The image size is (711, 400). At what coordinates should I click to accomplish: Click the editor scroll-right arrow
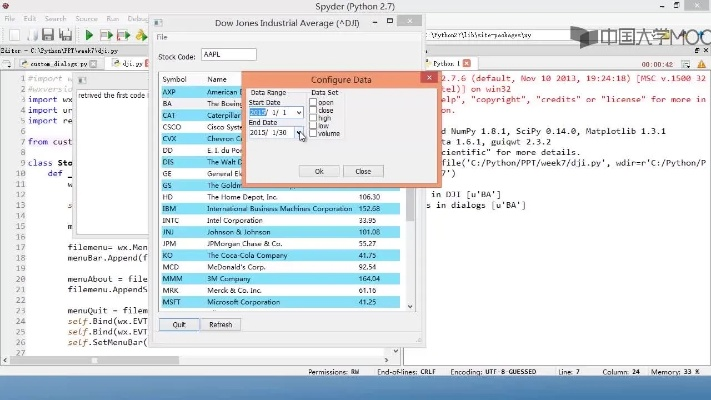(x=386, y=360)
